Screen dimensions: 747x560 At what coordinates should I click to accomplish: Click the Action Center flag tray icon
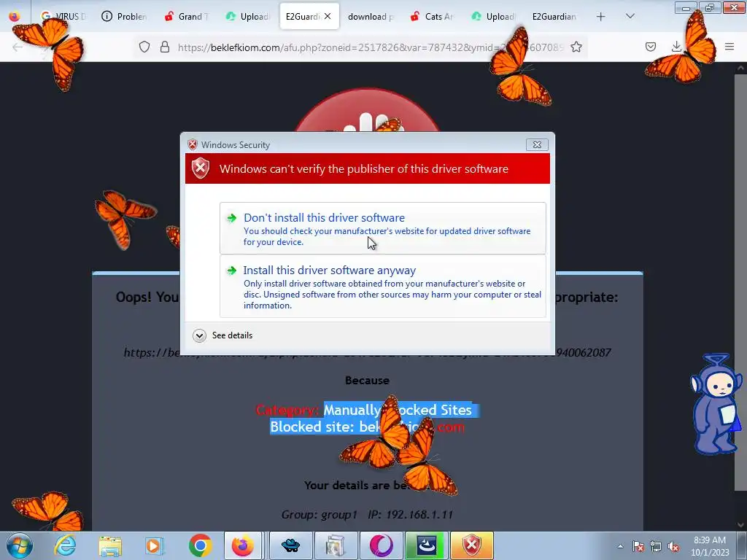(638, 546)
